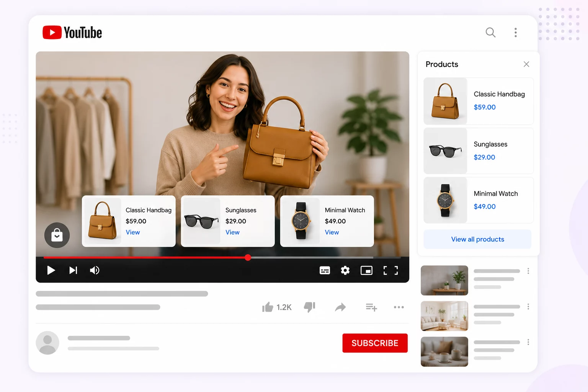Select Sunglasses in Products panel
The width and height of the screenshot is (588, 392).
coord(479,151)
